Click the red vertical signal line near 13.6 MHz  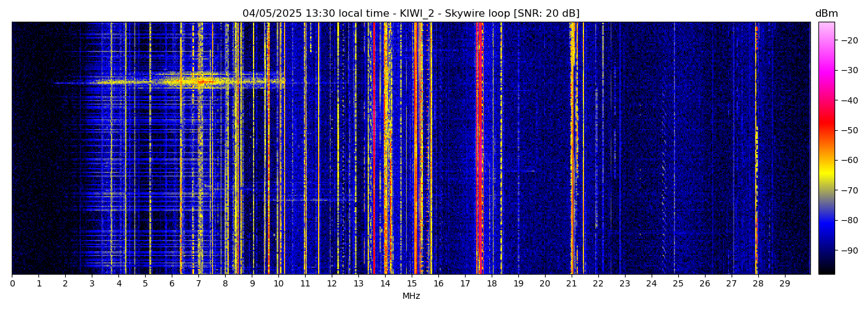(374, 149)
